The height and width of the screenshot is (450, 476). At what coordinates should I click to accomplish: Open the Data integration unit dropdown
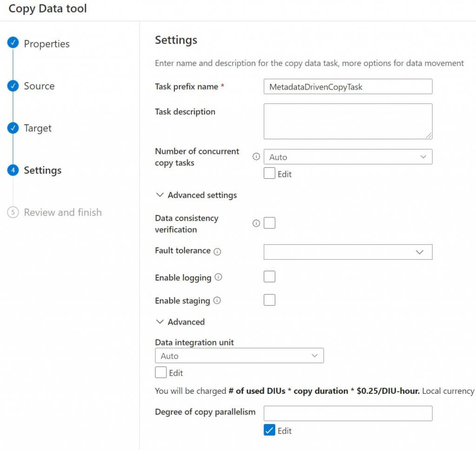(239, 356)
